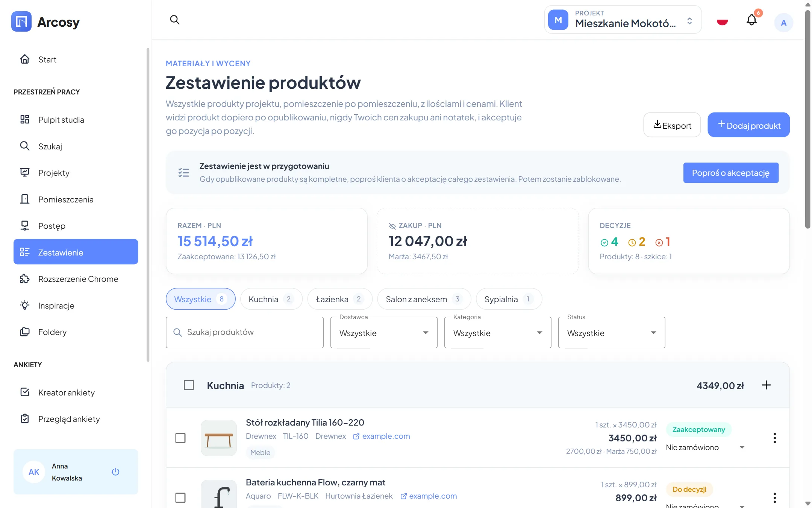This screenshot has width=812, height=508.
Task: Open the user avatar A menu
Action: coord(783,23)
